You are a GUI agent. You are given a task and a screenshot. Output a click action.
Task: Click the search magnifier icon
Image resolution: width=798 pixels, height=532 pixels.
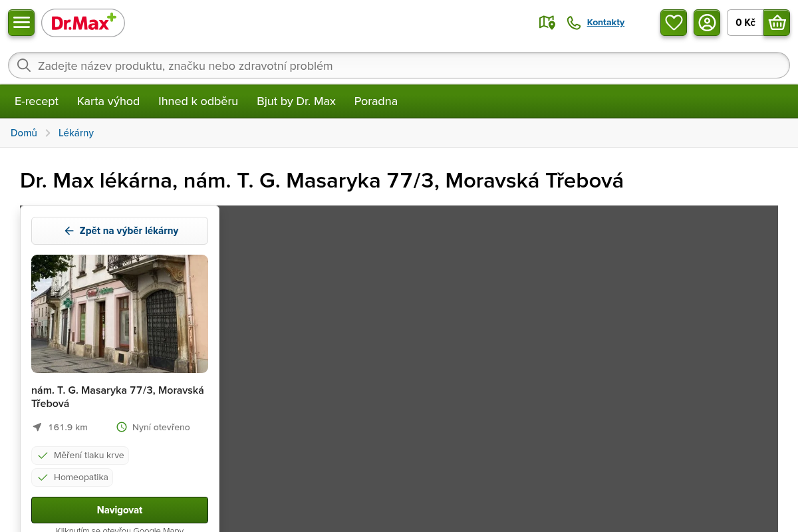[x=24, y=65]
